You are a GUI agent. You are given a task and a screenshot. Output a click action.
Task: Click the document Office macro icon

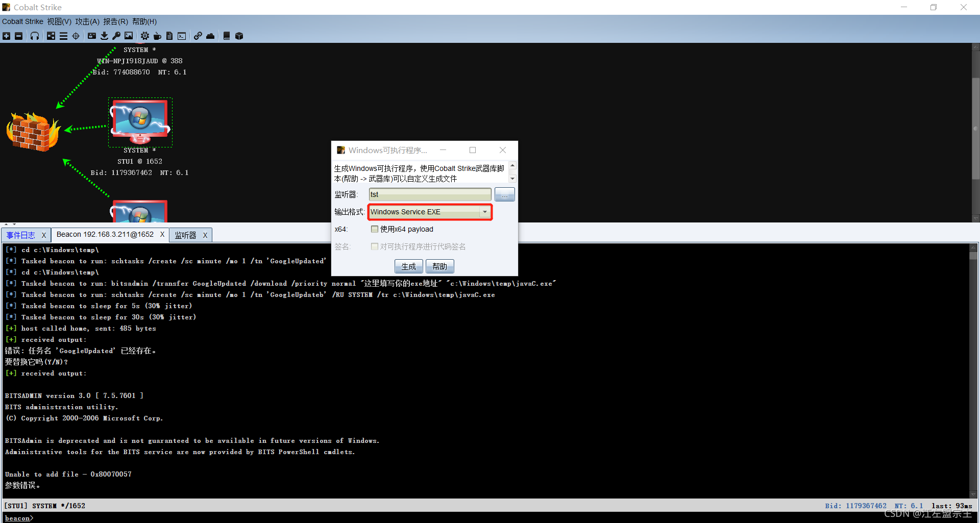coord(169,36)
